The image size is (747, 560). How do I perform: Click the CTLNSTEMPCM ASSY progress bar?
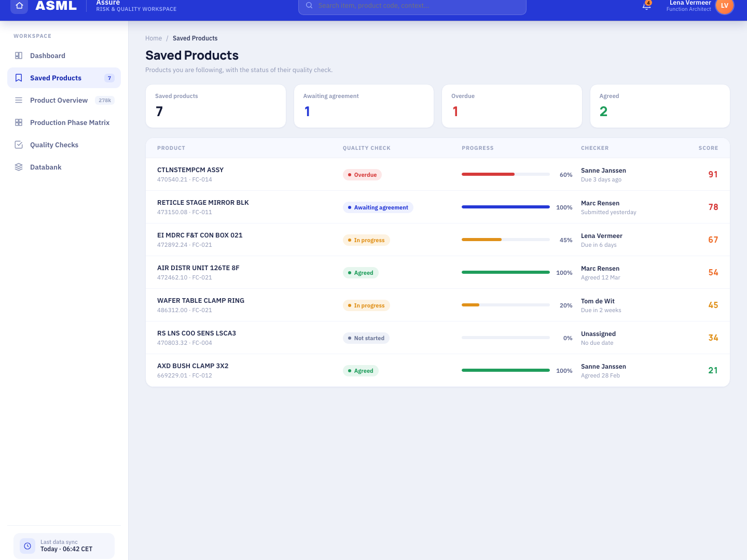tap(506, 174)
